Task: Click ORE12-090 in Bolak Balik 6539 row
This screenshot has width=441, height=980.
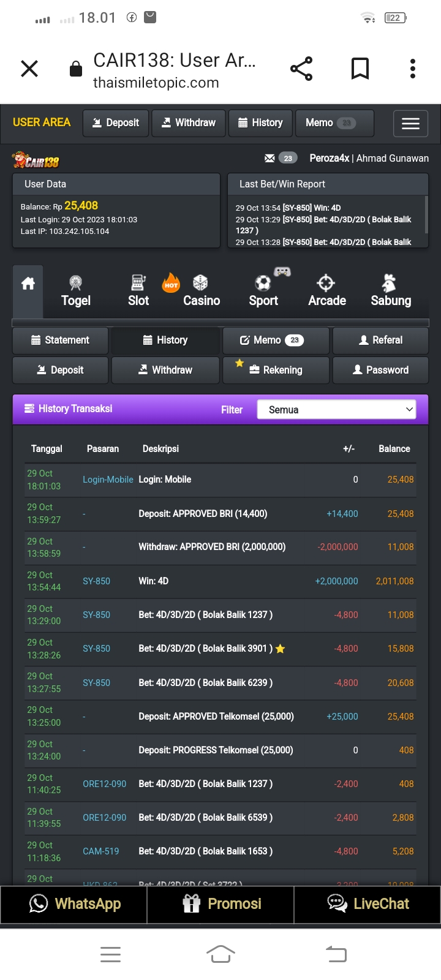Action: pos(105,818)
